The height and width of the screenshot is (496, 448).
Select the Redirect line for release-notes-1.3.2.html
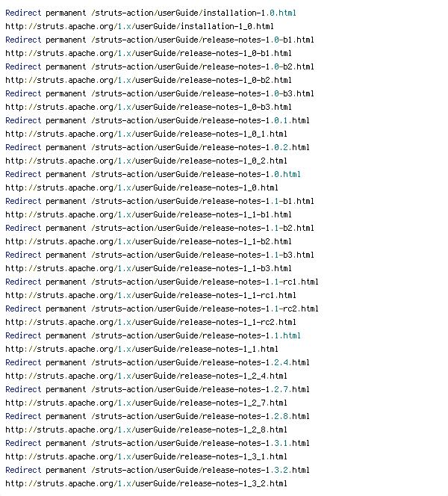pyautogui.click(x=158, y=470)
